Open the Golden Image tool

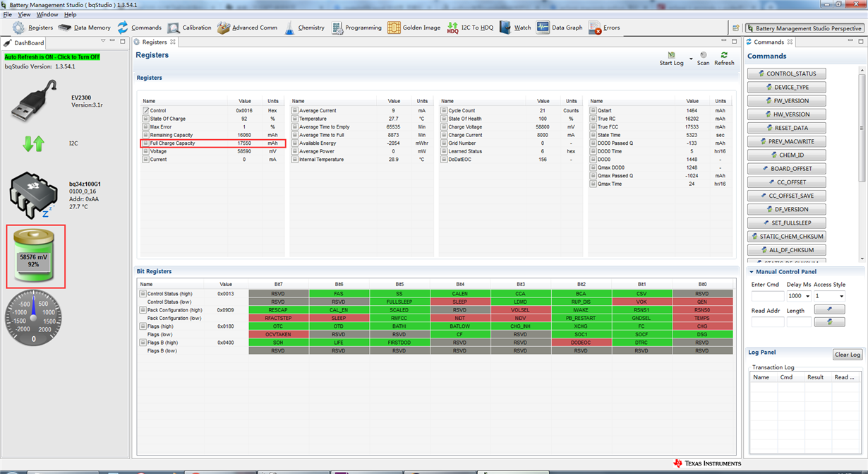414,28
